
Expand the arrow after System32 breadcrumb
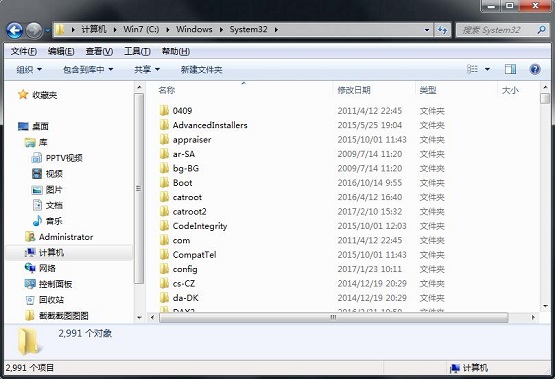[276, 30]
